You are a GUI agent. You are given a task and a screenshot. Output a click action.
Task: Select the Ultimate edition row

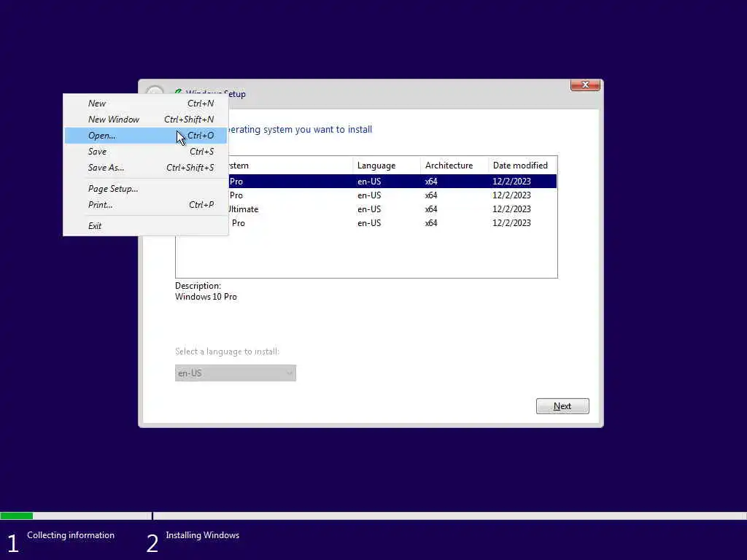point(392,209)
